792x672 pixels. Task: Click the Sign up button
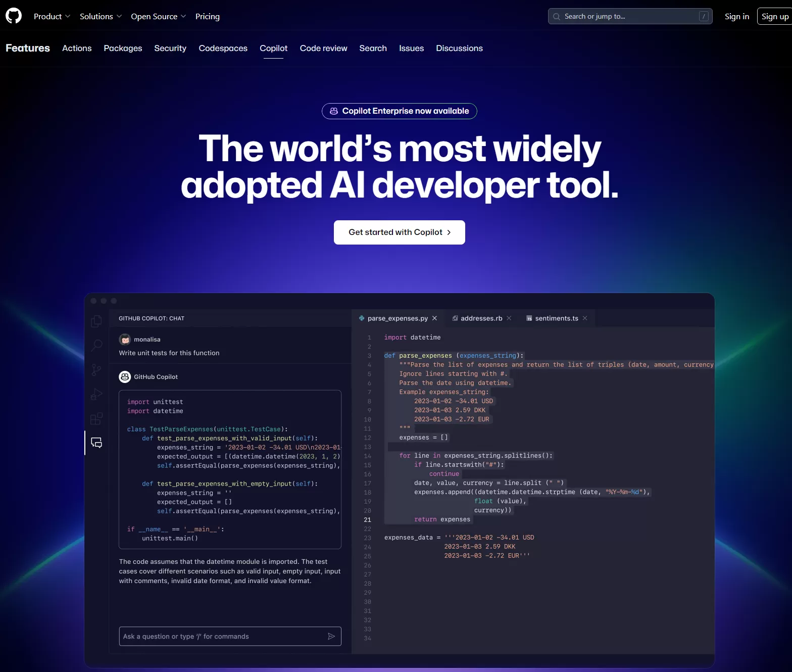pyautogui.click(x=774, y=16)
